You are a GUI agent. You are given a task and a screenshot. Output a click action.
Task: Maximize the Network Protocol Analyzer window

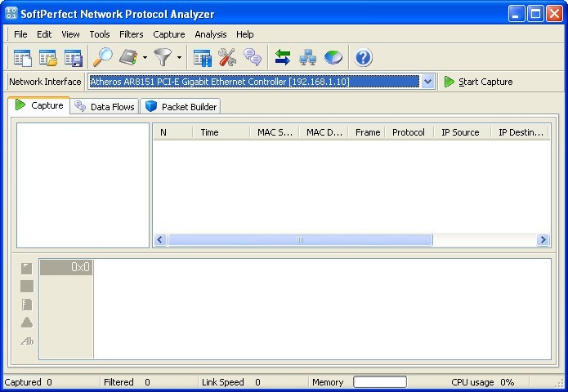click(535, 14)
